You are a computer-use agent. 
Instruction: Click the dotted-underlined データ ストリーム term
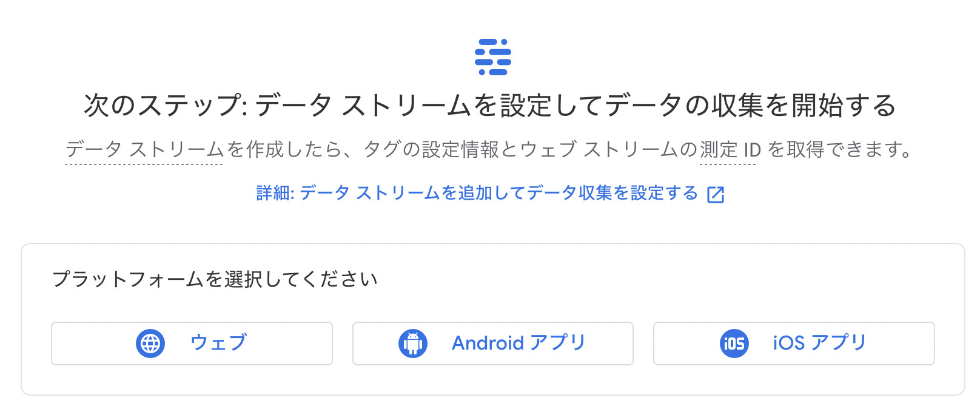[x=144, y=149]
